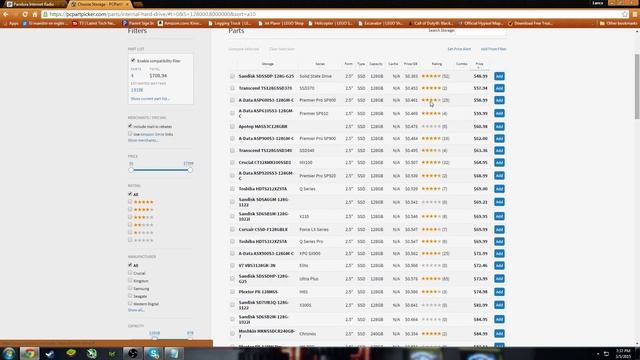Select the Apotop row checkbox
Viewport: 640px width, 360px height.
click(x=232, y=127)
